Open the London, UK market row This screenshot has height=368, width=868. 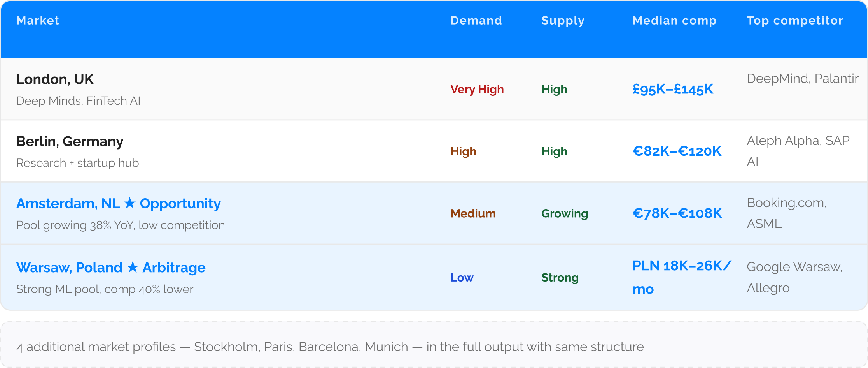434,89
